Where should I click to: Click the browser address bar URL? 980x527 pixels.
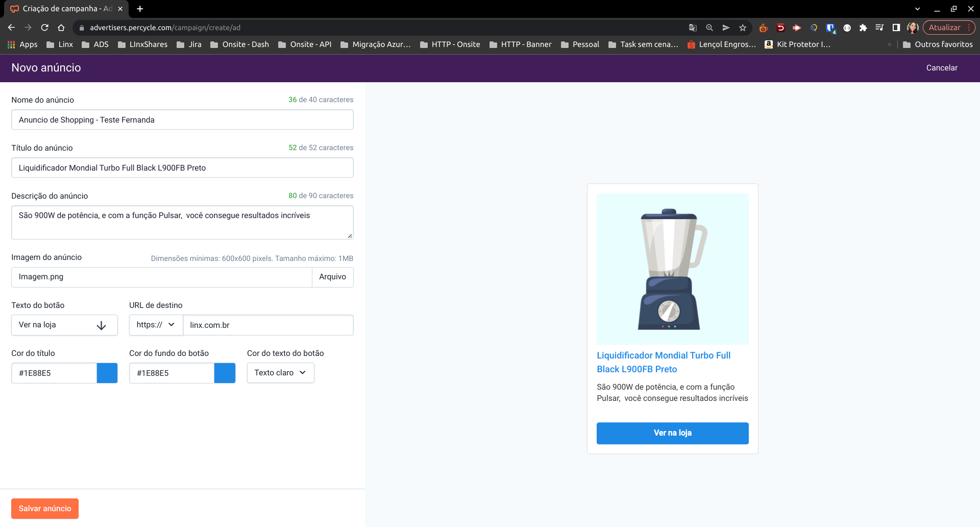click(x=165, y=28)
